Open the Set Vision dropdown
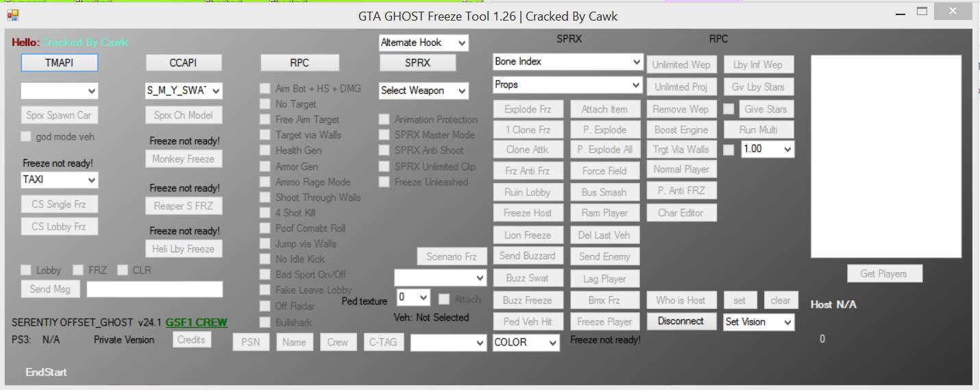Screen dimensions: 980x390 click(759, 322)
